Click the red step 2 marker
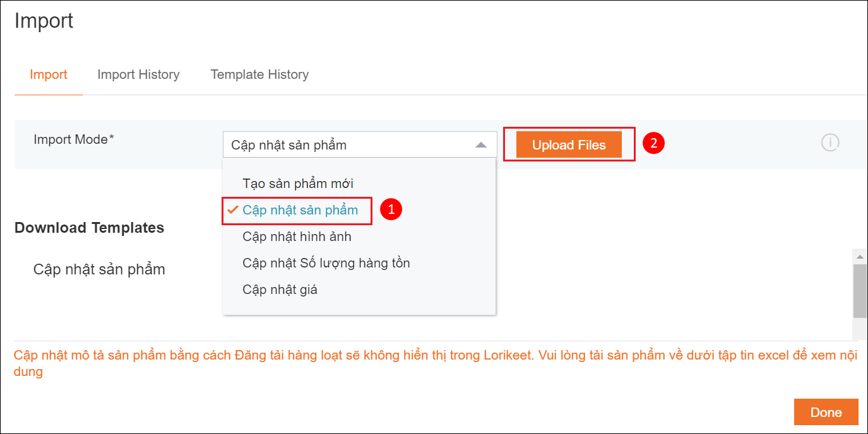The height and width of the screenshot is (434, 868). point(653,143)
